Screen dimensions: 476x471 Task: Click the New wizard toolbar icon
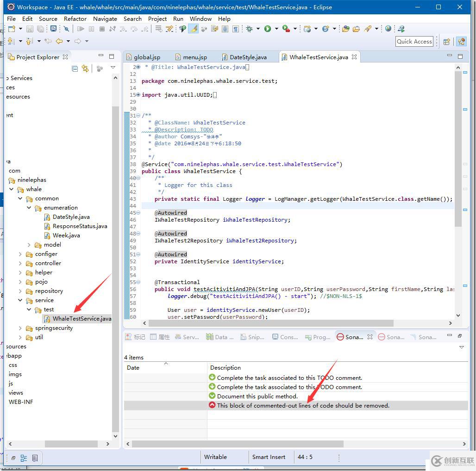tap(12, 29)
